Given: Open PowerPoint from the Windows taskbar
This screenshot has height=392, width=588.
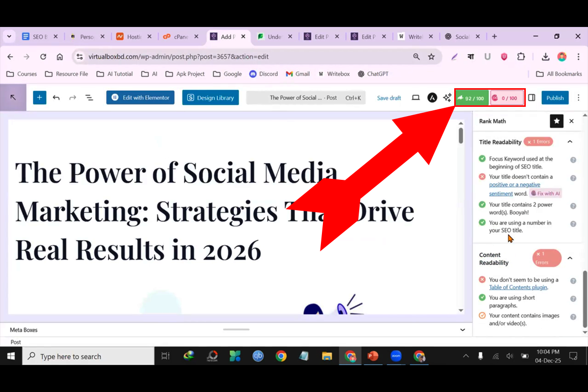Looking at the screenshot, I should tap(373, 356).
